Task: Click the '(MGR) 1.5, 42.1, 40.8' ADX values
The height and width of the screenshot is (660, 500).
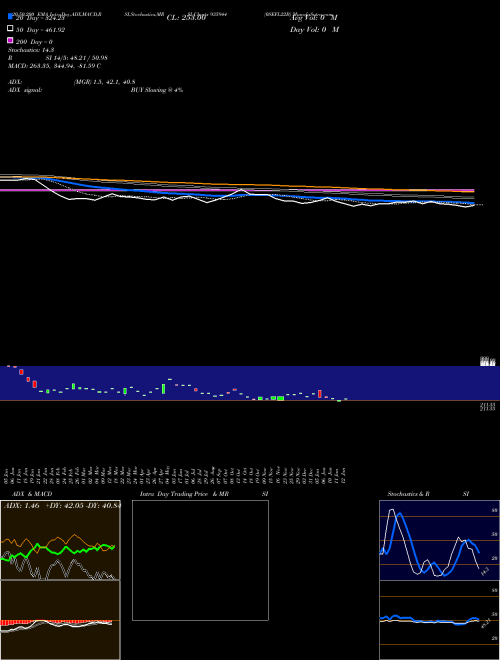Action: 104,82
